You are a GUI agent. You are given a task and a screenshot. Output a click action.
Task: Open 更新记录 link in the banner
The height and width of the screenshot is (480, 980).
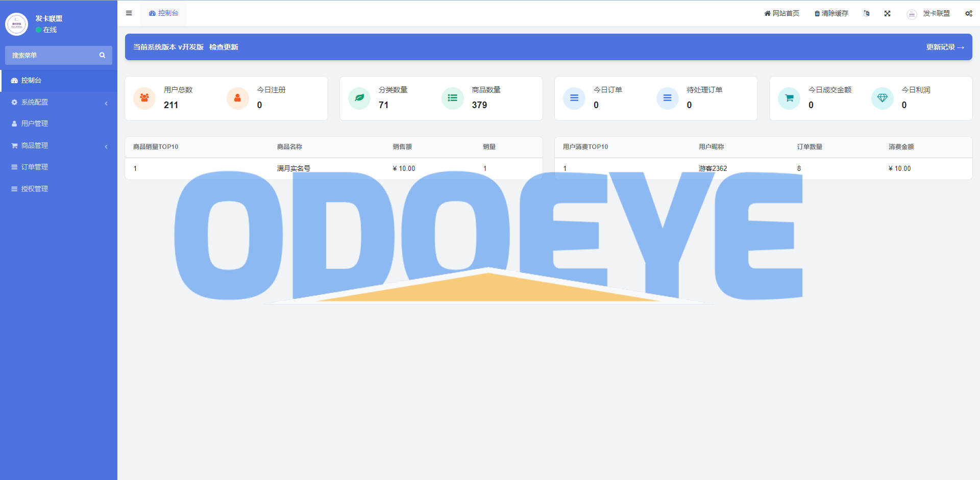945,47
